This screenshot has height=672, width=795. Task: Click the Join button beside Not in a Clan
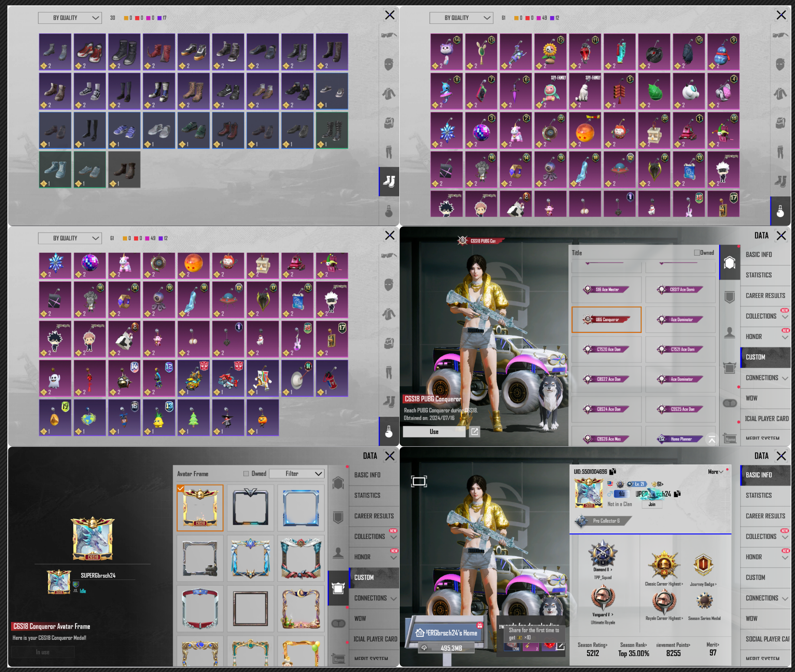[x=652, y=504]
